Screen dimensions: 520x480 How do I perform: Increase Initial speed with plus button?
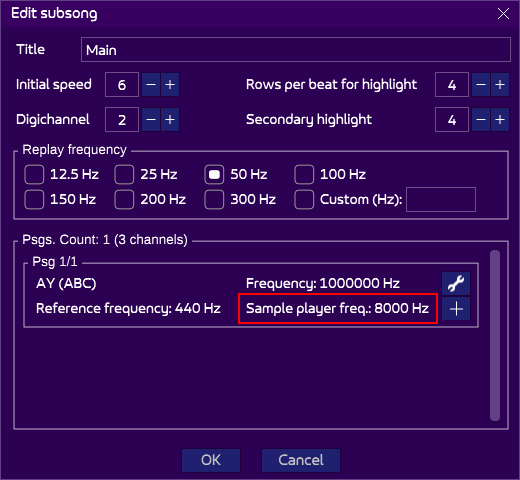click(170, 85)
